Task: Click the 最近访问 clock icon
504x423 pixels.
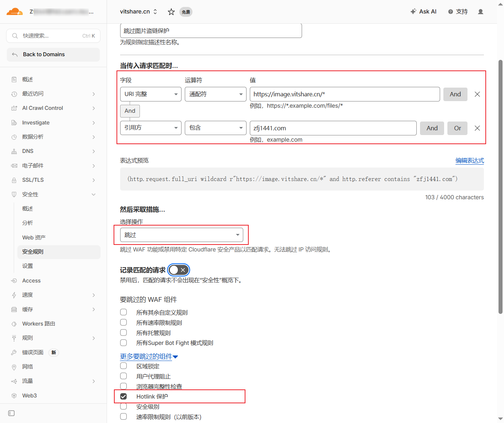Action: coord(14,94)
